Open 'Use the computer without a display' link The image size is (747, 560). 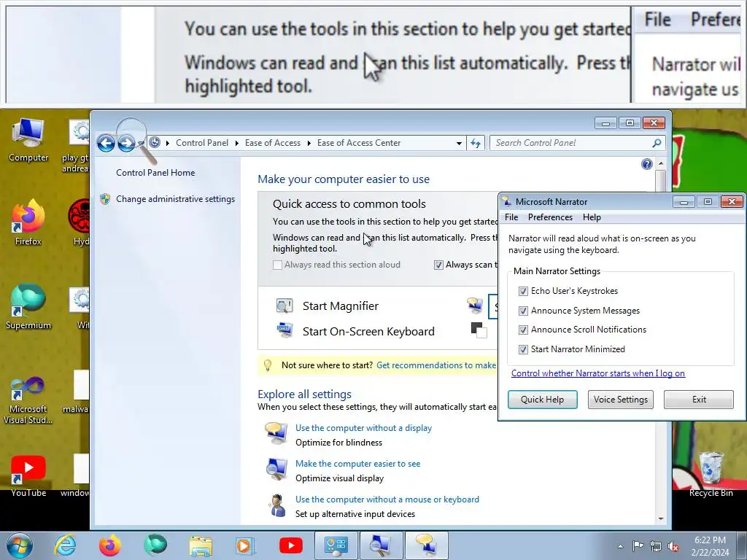pyautogui.click(x=363, y=428)
